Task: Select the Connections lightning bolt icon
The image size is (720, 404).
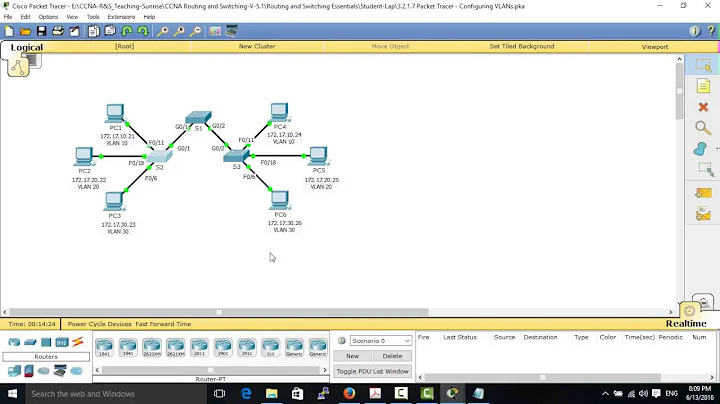Action: pyautogui.click(x=78, y=342)
